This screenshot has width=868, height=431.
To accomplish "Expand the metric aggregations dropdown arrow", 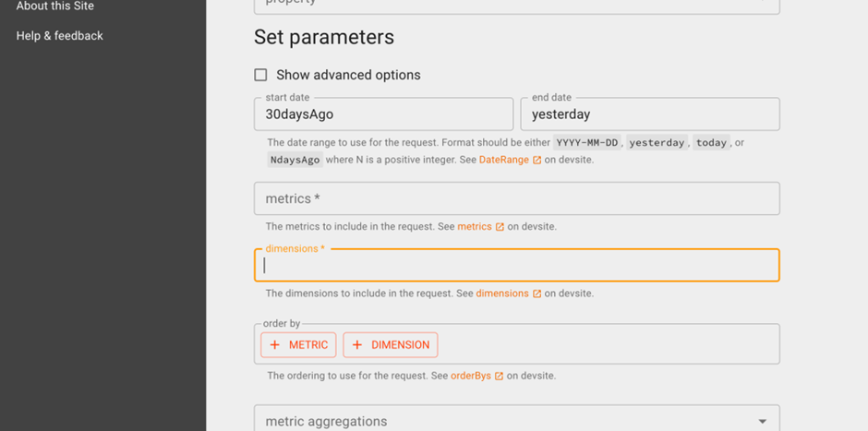I will [x=762, y=422].
